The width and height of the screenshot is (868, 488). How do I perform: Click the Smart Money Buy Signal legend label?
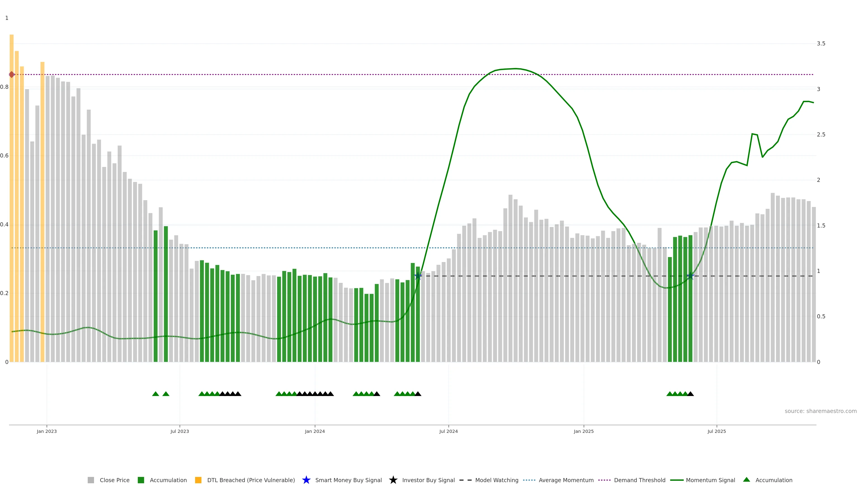point(348,480)
